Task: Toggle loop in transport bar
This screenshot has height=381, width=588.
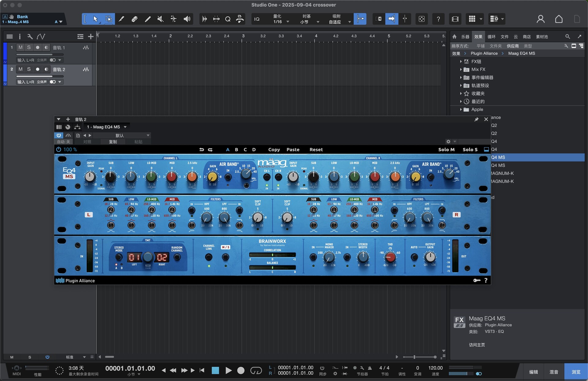Action: 256,371
